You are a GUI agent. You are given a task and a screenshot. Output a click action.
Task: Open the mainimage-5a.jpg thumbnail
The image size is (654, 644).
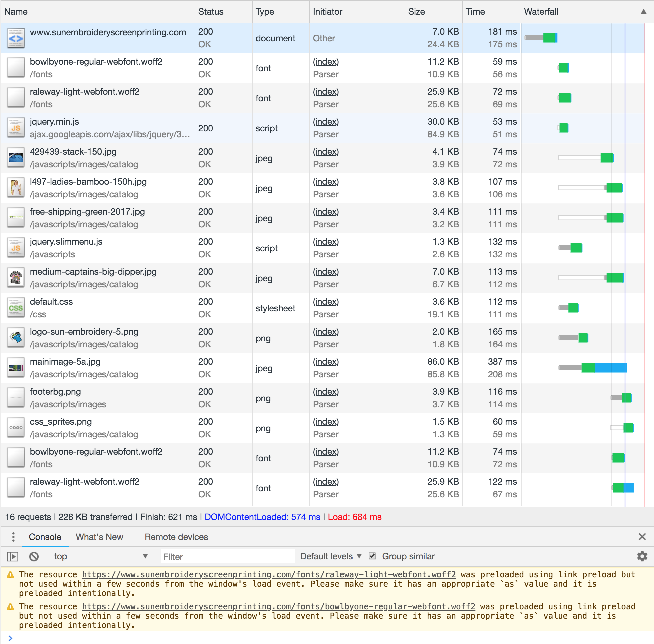(x=16, y=368)
